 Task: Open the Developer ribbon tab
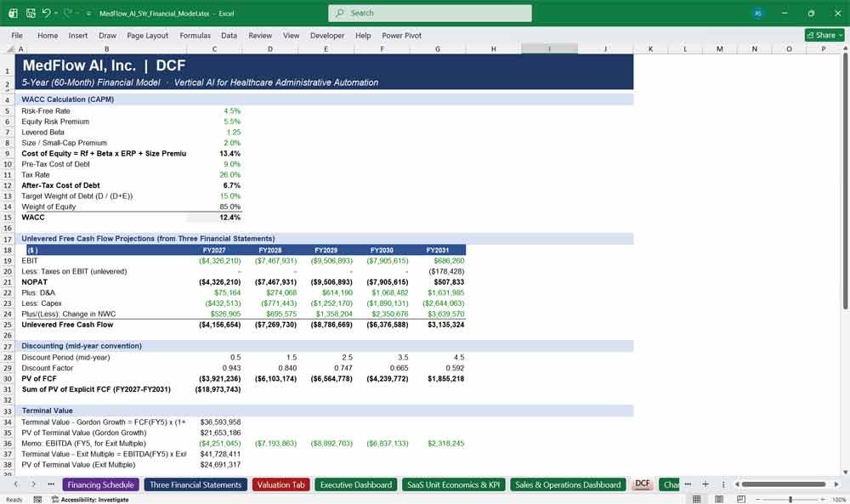327,35
